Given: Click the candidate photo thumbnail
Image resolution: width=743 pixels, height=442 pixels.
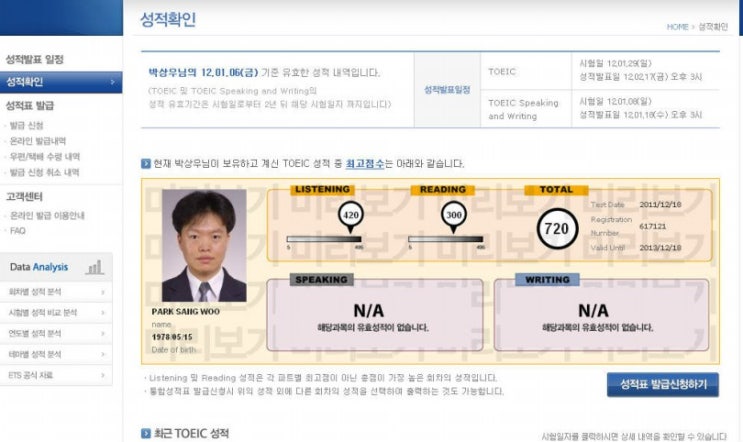Looking at the screenshot, I should pyautogui.click(x=204, y=245).
